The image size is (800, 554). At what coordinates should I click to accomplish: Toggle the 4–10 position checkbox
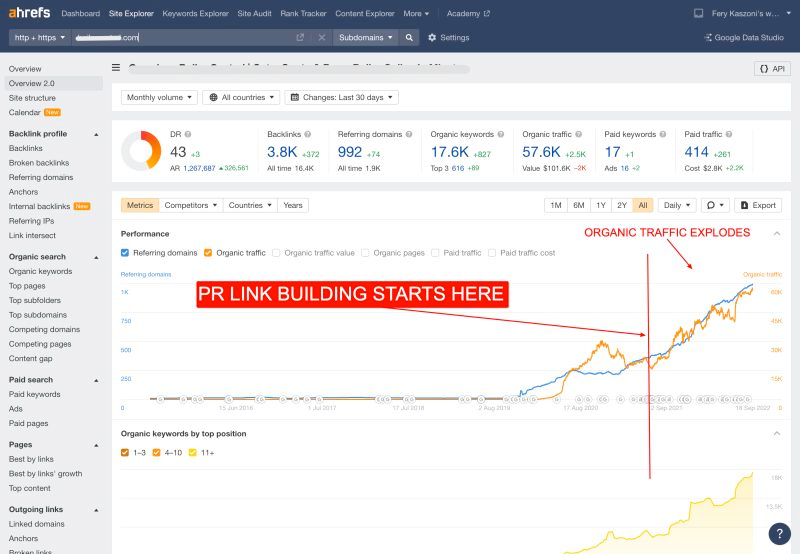(157, 452)
